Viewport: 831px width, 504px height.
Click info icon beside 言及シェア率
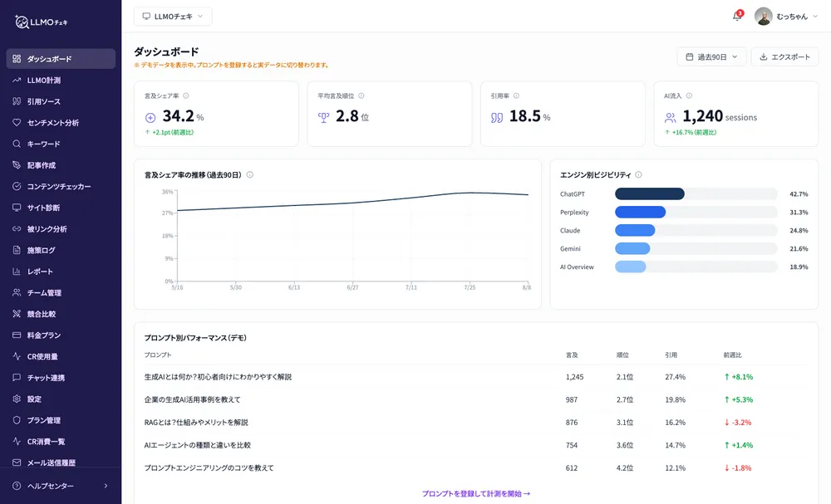click(186, 95)
